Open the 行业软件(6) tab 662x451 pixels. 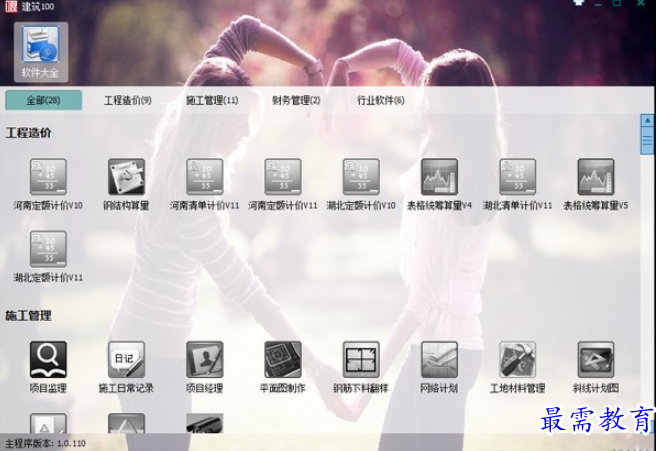point(380,100)
